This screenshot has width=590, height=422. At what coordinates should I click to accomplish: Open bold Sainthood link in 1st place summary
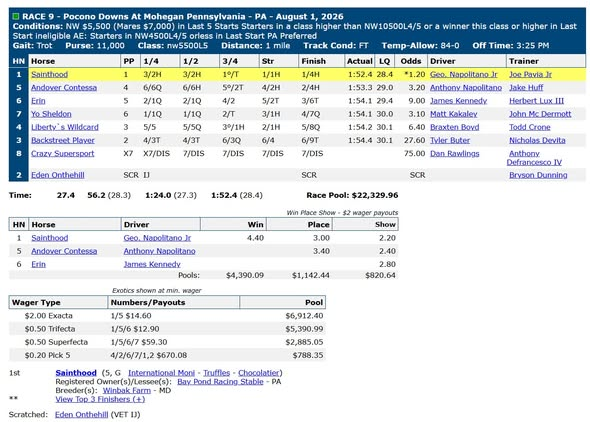(x=76, y=373)
